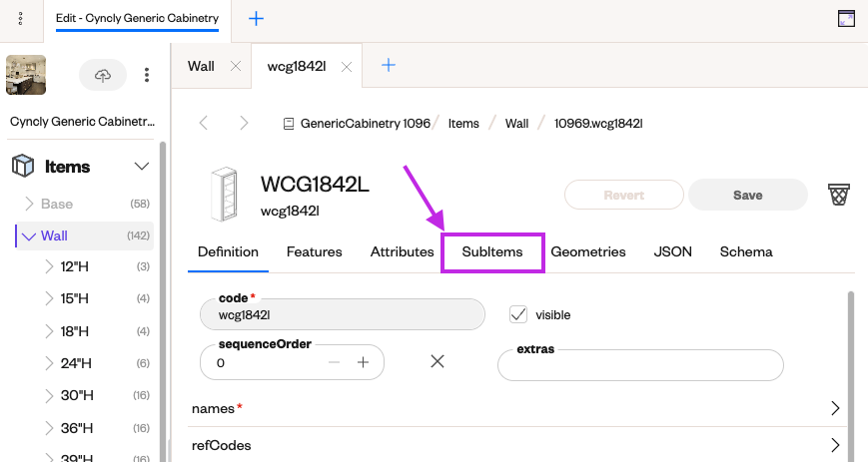Screen dimensions: 868x462
Task: Click the code input field
Action: [343, 314]
